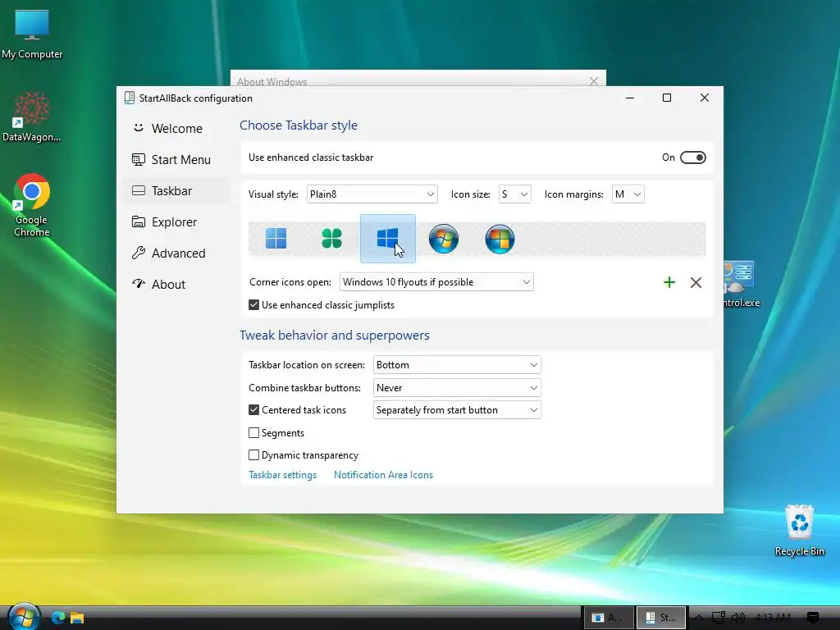The height and width of the screenshot is (630, 840).
Task: Enable the Segments checkbox
Action: coord(254,432)
